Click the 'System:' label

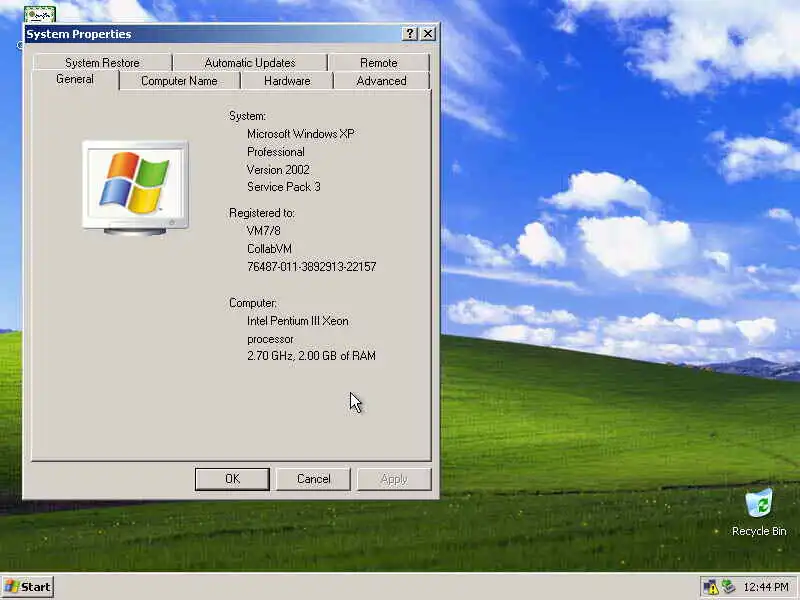(247, 116)
